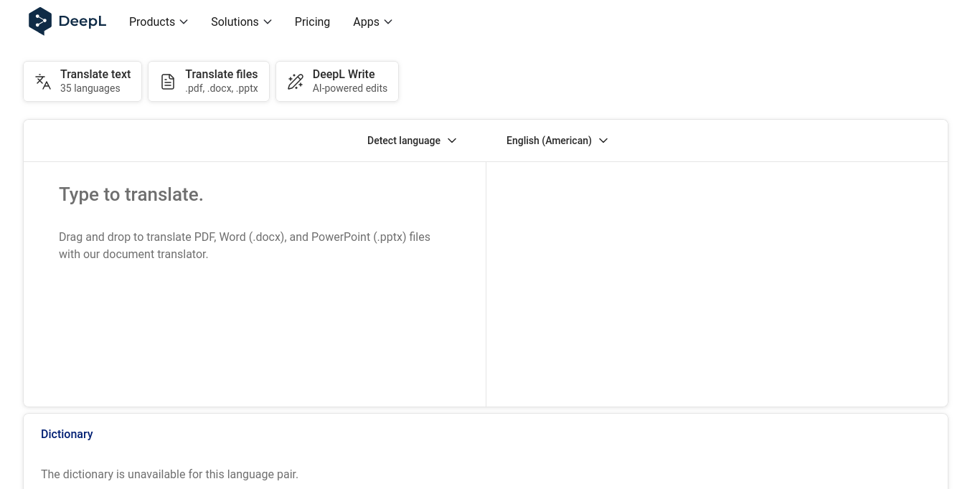Click the Solutions chevron arrow
980x489 pixels.
pyautogui.click(x=268, y=22)
